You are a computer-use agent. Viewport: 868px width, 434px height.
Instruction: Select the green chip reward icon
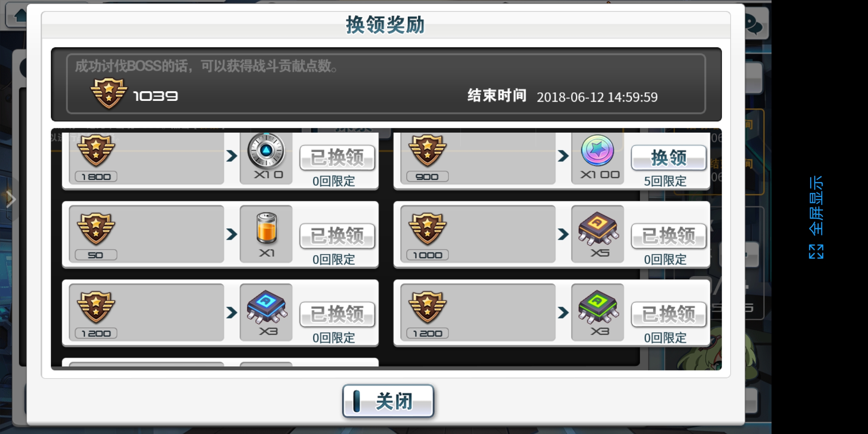598,307
